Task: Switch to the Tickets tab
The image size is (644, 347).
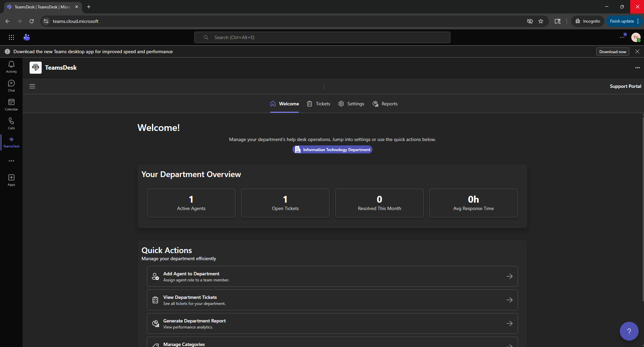Action: (319, 104)
